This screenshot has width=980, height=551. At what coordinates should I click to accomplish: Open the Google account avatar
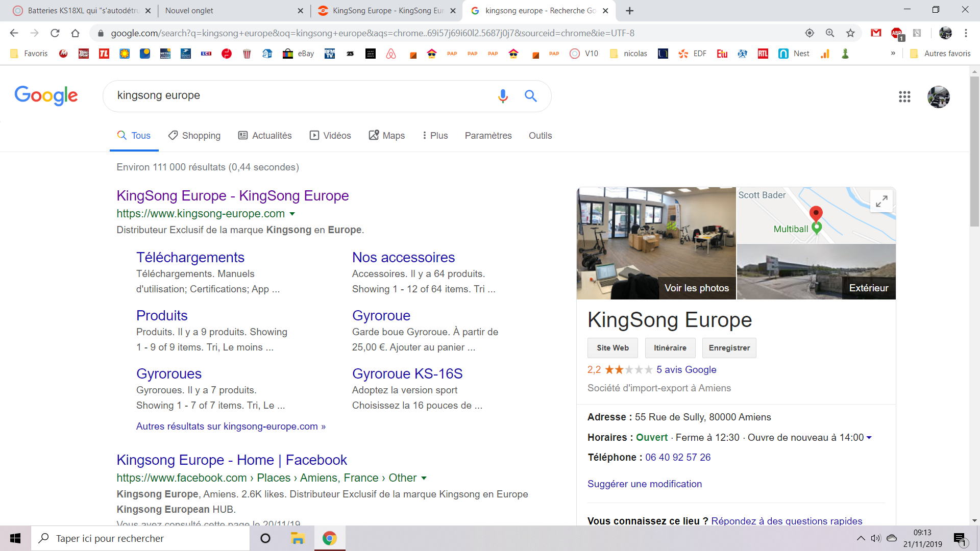[938, 97]
